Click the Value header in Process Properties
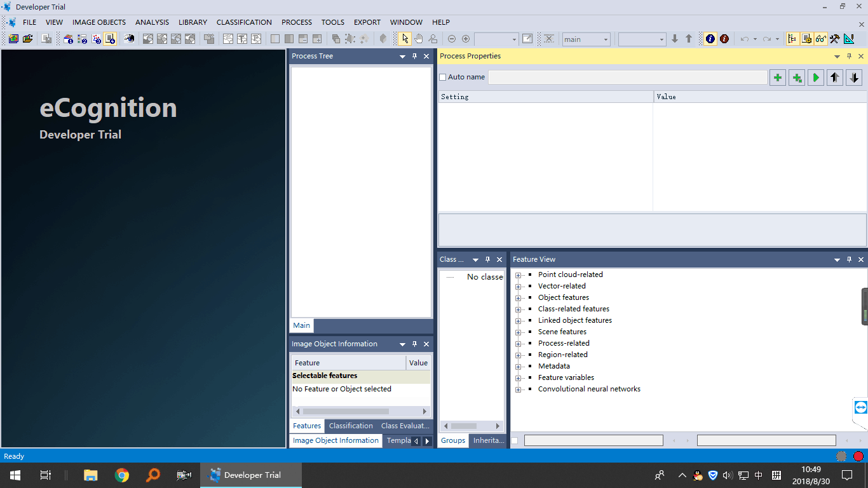868x488 pixels. [x=760, y=97]
